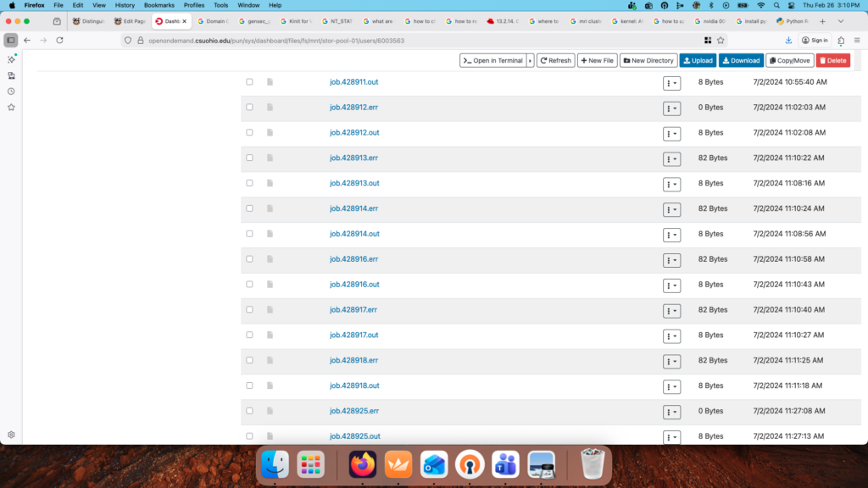
Task: Open synced tabs icon in sidebar
Action: (11, 75)
